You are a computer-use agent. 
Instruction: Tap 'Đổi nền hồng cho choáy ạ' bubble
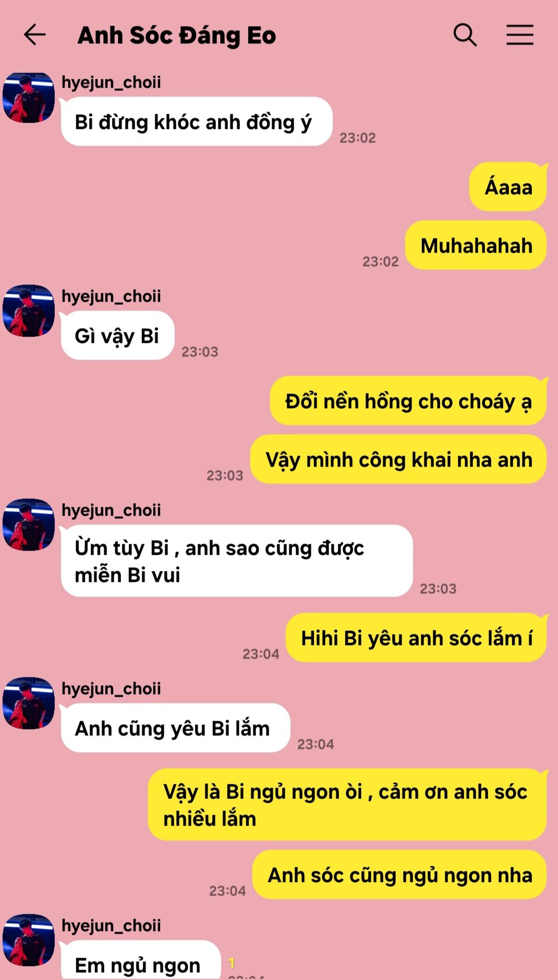[x=408, y=401]
